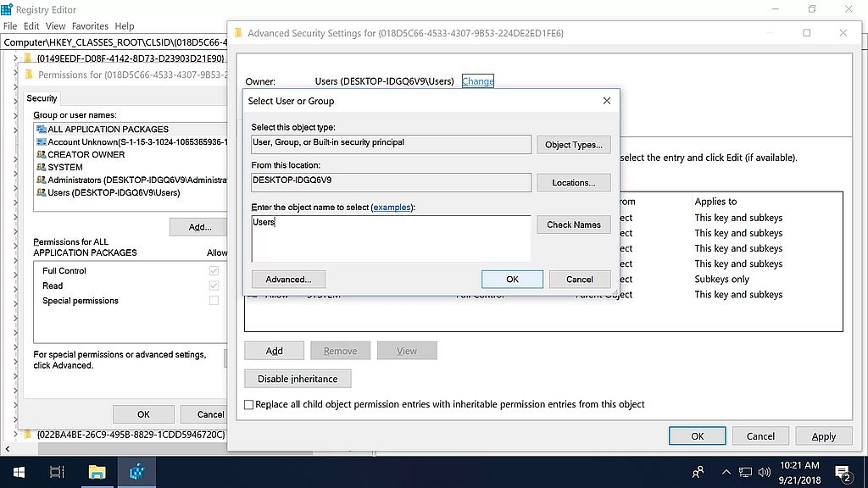Confirm OK in Select User or Group
Viewport: 868px width, 488px height.
click(x=512, y=280)
